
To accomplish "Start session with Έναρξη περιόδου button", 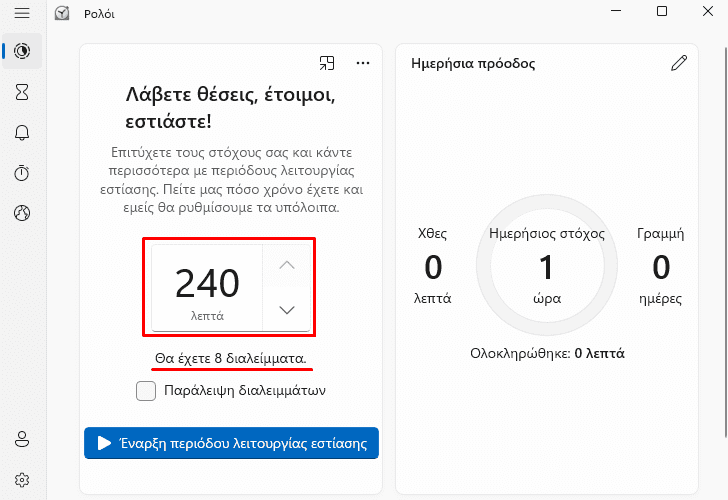I will pyautogui.click(x=231, y=443).
